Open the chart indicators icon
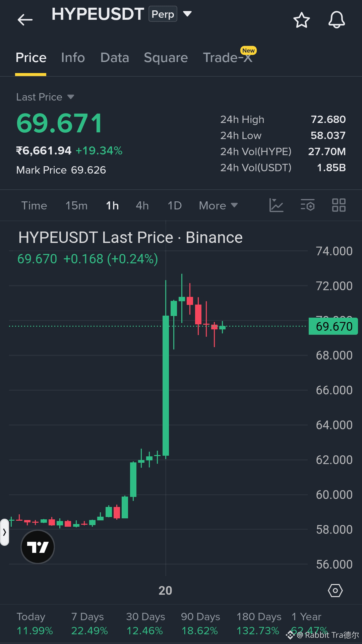Viewport: 362px width, 644px height. (x=276, y=205)
